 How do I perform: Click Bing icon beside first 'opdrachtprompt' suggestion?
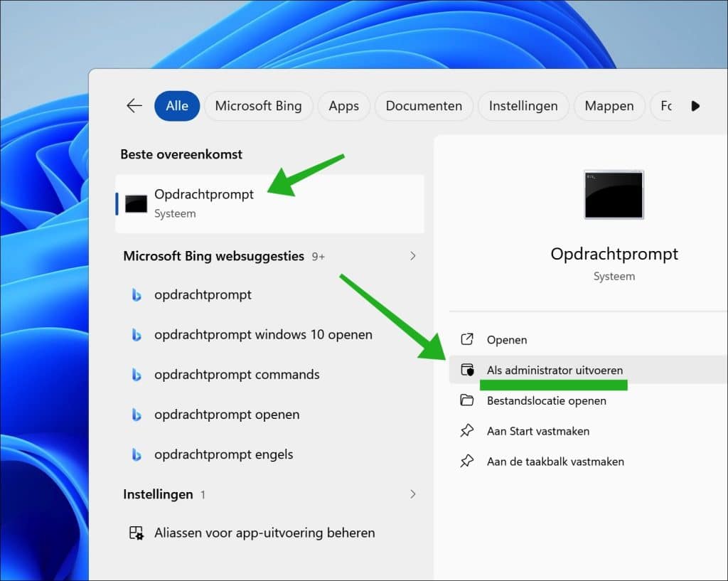136,294
